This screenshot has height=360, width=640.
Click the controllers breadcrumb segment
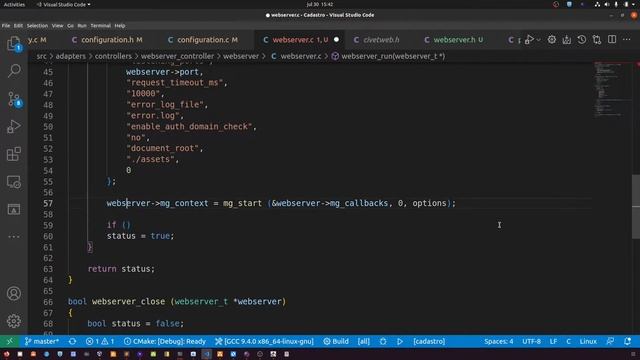coord(113,56)
